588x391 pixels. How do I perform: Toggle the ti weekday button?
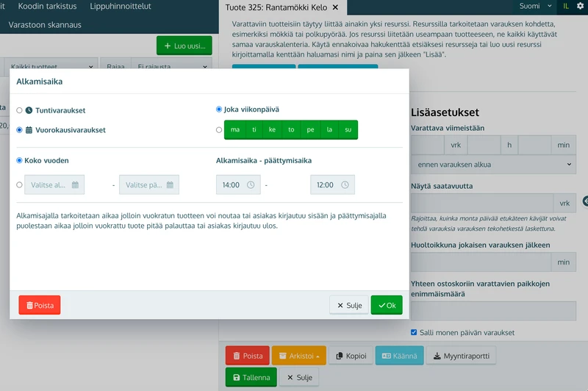254,129
